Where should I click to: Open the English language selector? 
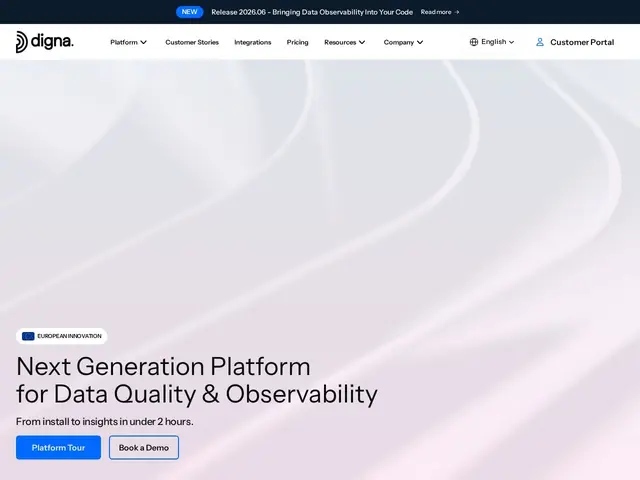click(x=492, y=42)
